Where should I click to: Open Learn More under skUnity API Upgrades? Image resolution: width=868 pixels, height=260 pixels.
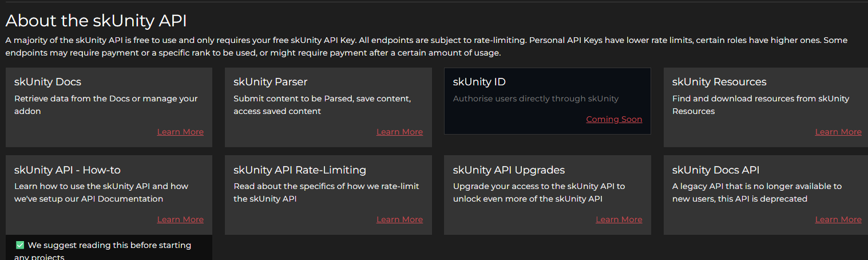pyautogui.click(x=619, y=220)
